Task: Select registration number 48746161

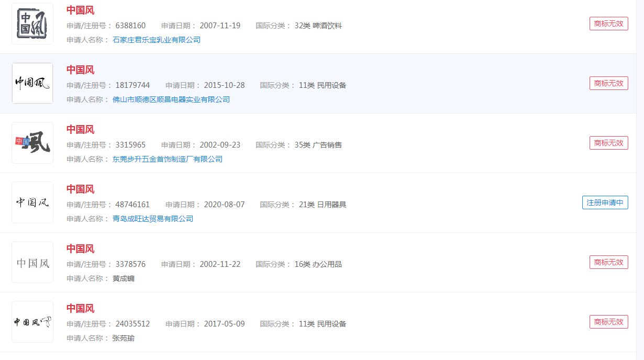Action: (132, 205)
